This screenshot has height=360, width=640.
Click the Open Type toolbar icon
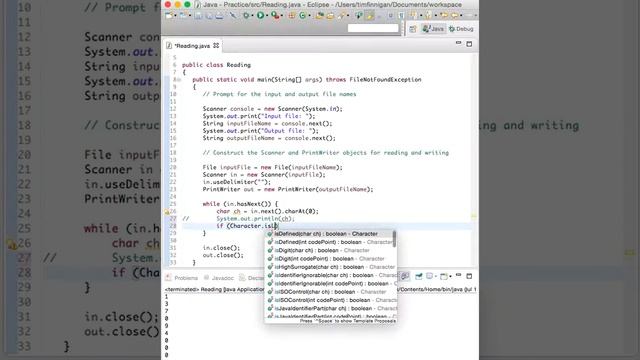coord(320,16)
